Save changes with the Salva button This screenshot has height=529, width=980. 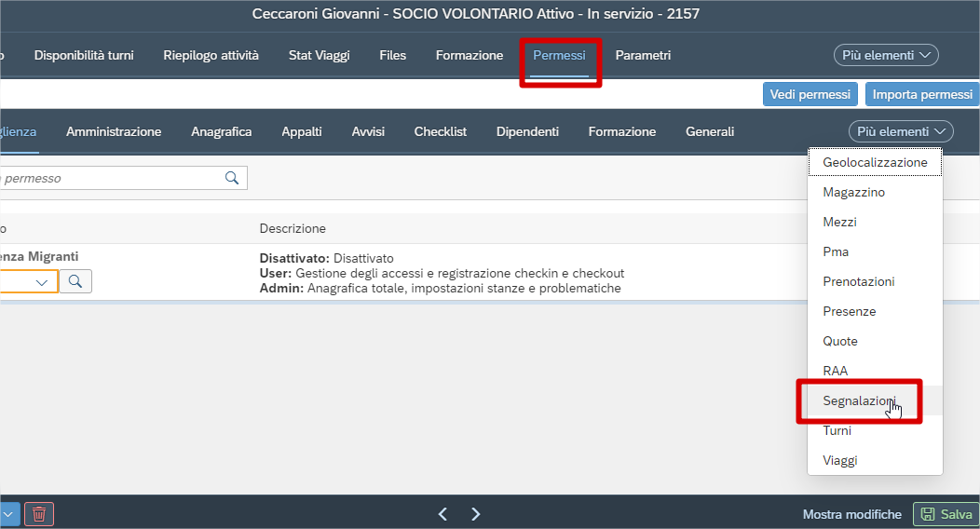pos(947,514)
